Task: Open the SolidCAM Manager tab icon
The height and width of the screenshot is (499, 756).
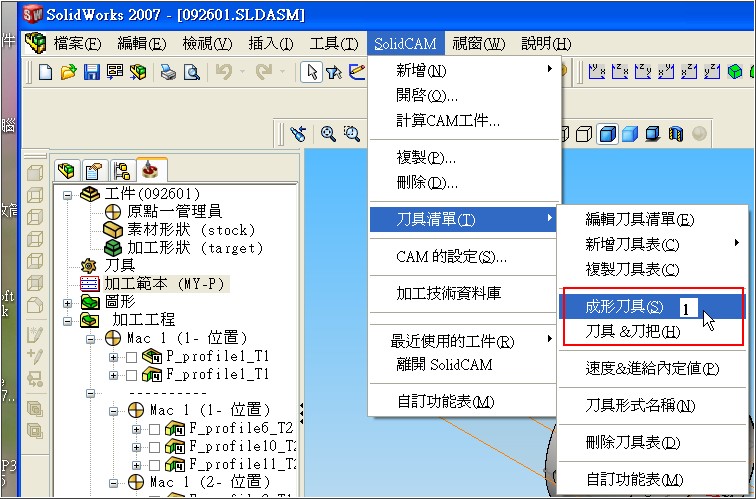Action: [151, 170]
